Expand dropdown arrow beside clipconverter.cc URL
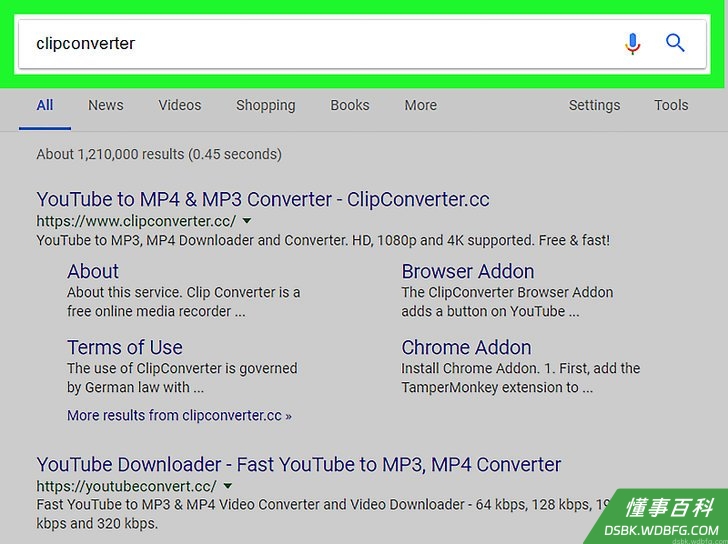Screen dimensions: 728x544 coord(247,221)
